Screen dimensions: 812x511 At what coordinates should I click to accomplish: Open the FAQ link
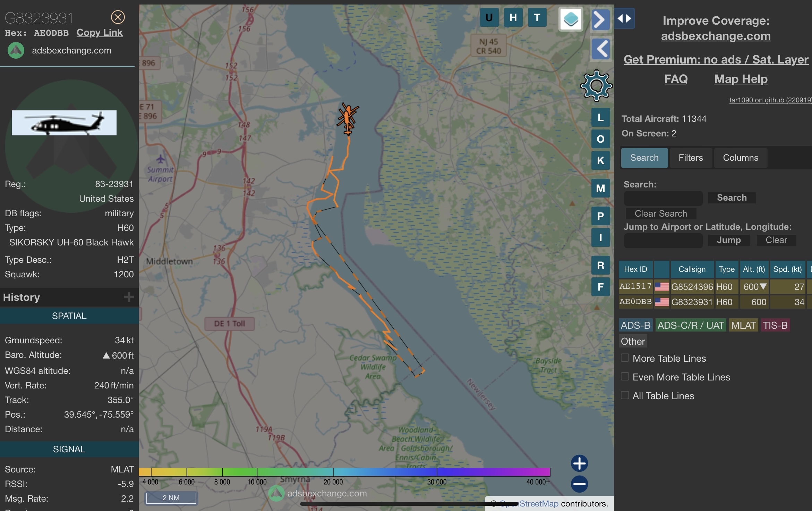coord(676,79)
